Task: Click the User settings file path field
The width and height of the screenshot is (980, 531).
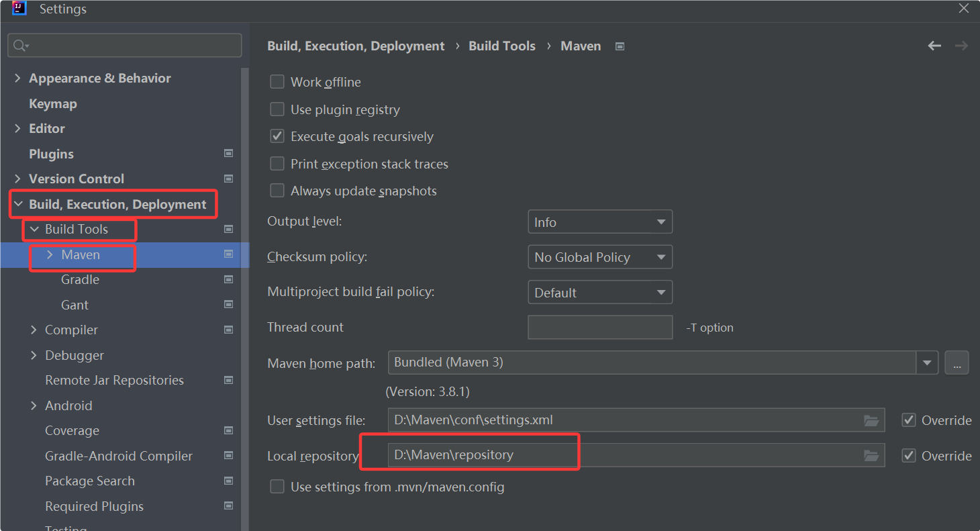Action: pyautogui.click(x=636, y=420)
